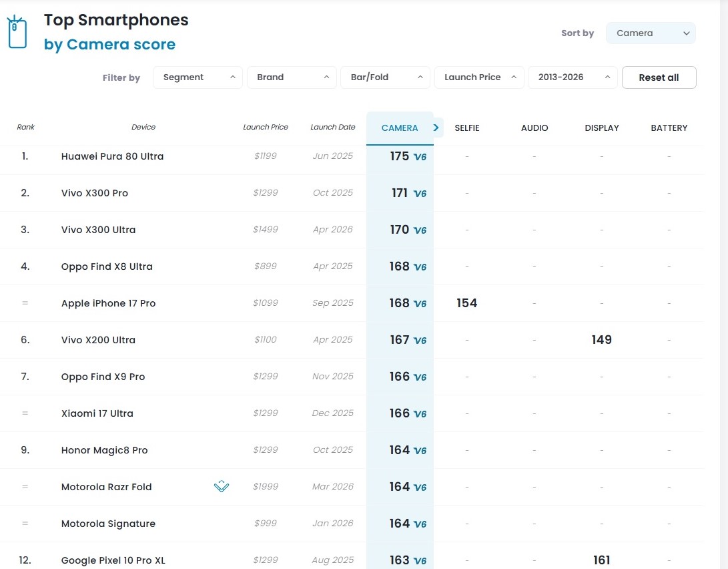
Task: Expand the Brand filter
Action: (292, 77)
